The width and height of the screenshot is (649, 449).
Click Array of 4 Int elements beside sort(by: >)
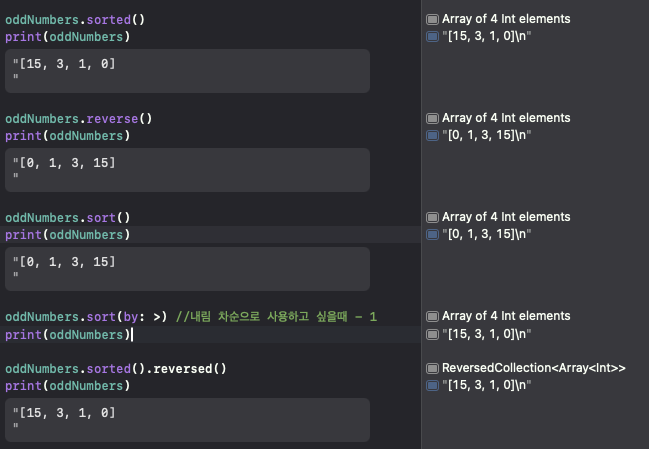(x=506, y=316)
